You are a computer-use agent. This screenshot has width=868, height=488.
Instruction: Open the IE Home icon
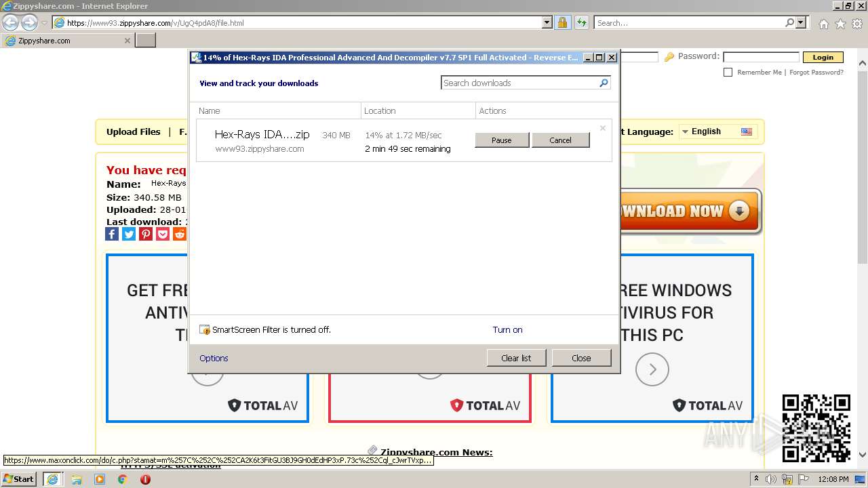click(823, 24)
